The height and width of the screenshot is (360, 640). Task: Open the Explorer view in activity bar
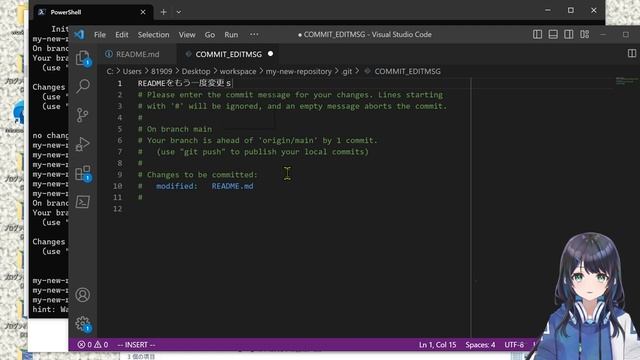coord(83,58)
